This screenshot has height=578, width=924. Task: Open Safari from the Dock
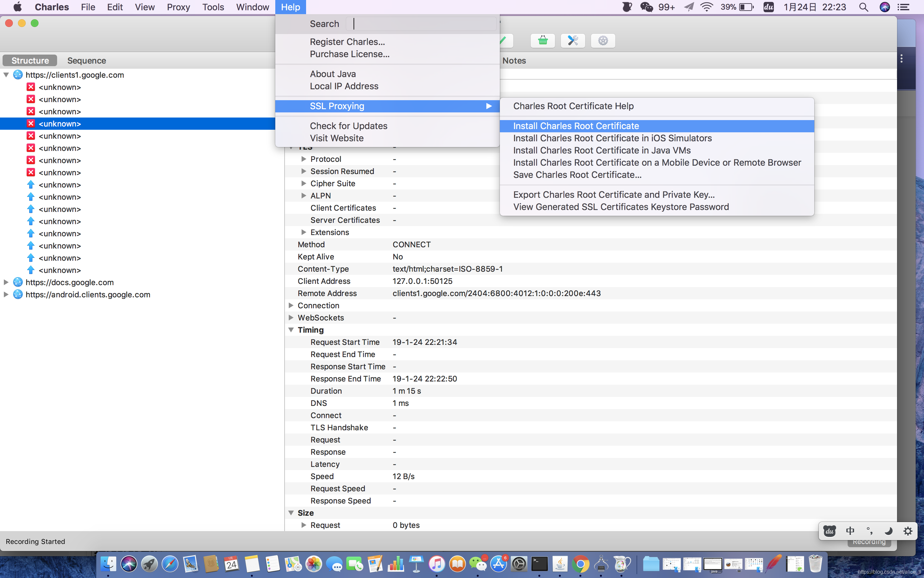click(x=170, y=564)
